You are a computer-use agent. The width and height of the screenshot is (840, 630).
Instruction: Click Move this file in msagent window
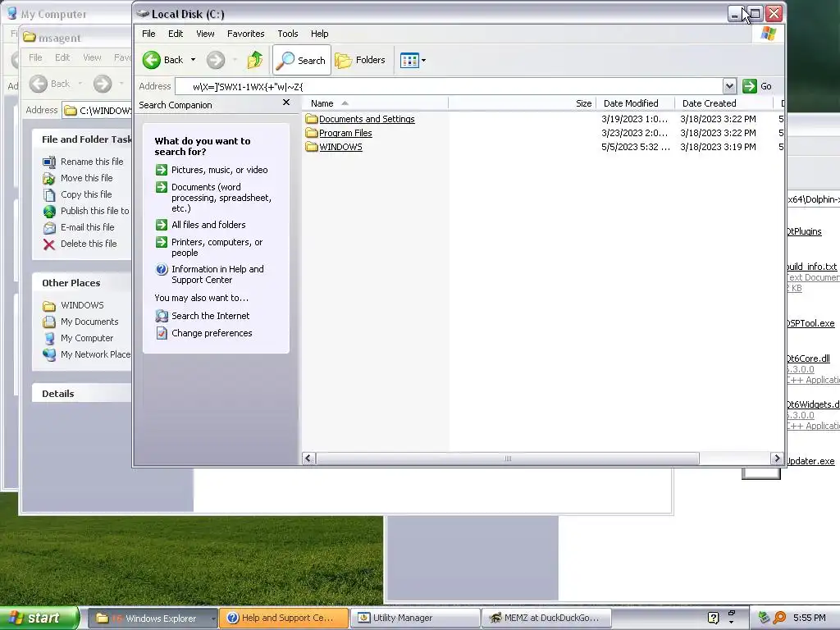86,178
